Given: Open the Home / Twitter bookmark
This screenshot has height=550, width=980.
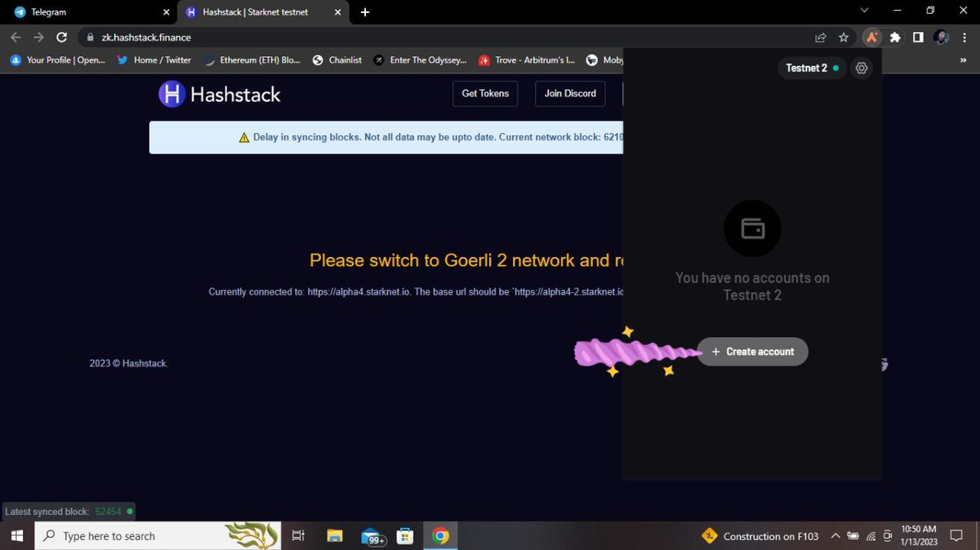Looking at the screenshot, I should 154,60.
